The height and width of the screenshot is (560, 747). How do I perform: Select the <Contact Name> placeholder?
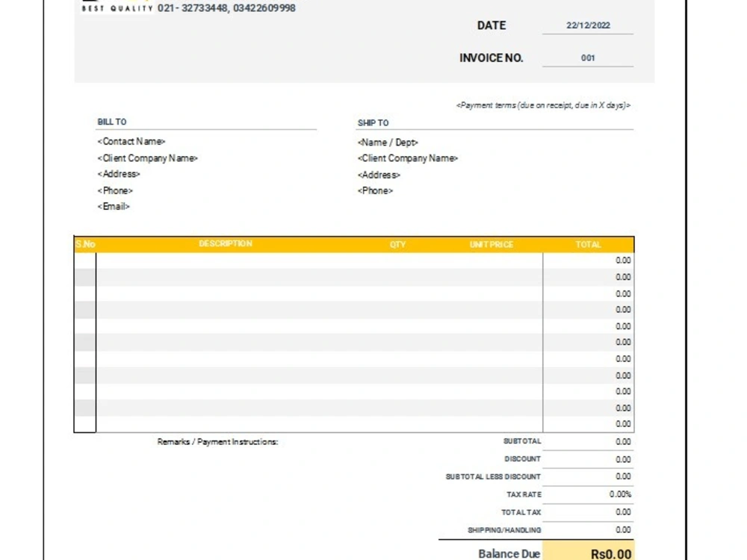[131, 141]
